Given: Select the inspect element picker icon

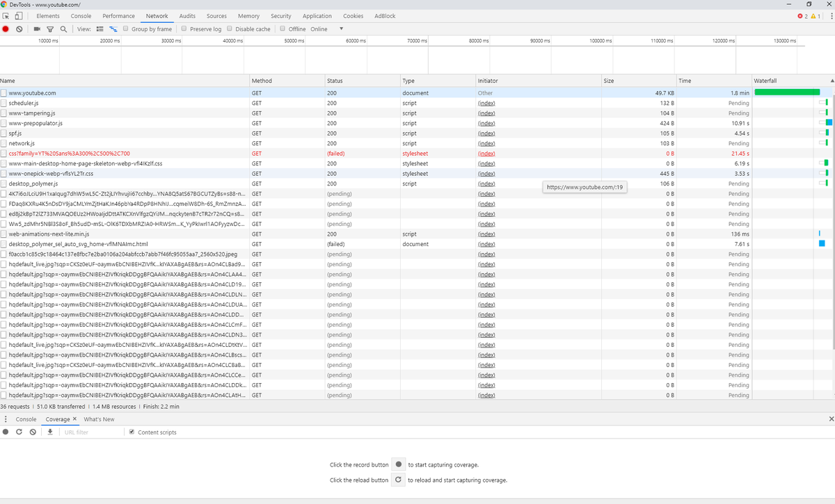Looking at the screenshot, I should [x=6, y=16].
